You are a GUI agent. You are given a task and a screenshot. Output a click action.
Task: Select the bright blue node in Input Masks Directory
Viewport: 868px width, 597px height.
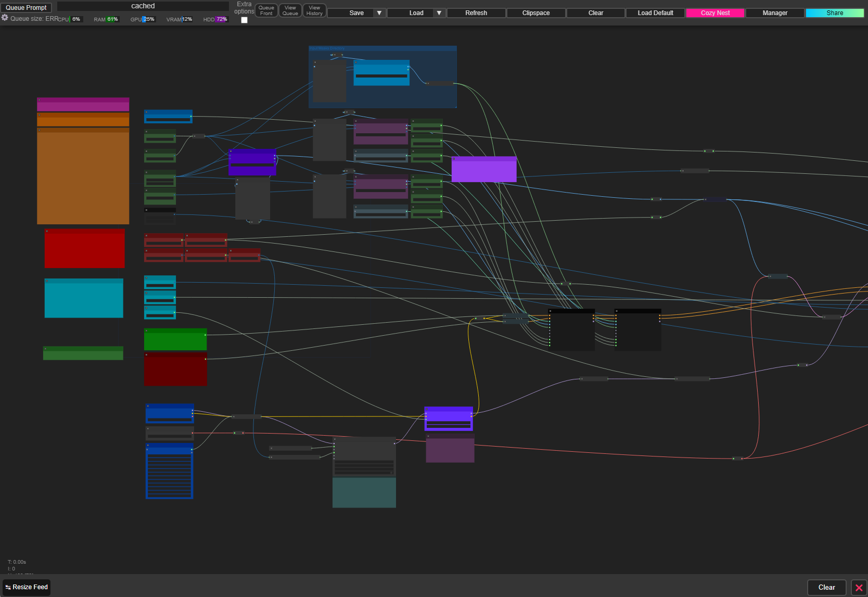[381, 73]
